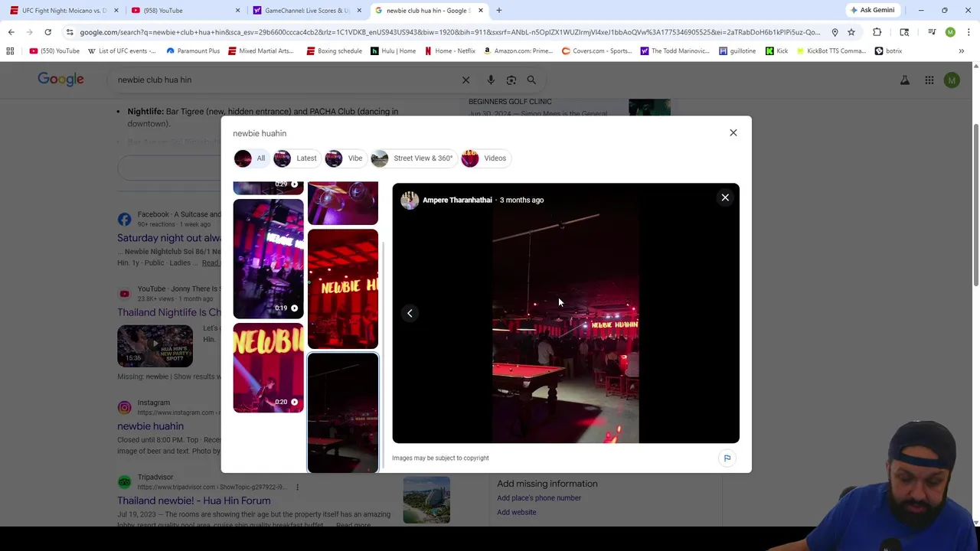Open the Google account avatar

(952, 80)
